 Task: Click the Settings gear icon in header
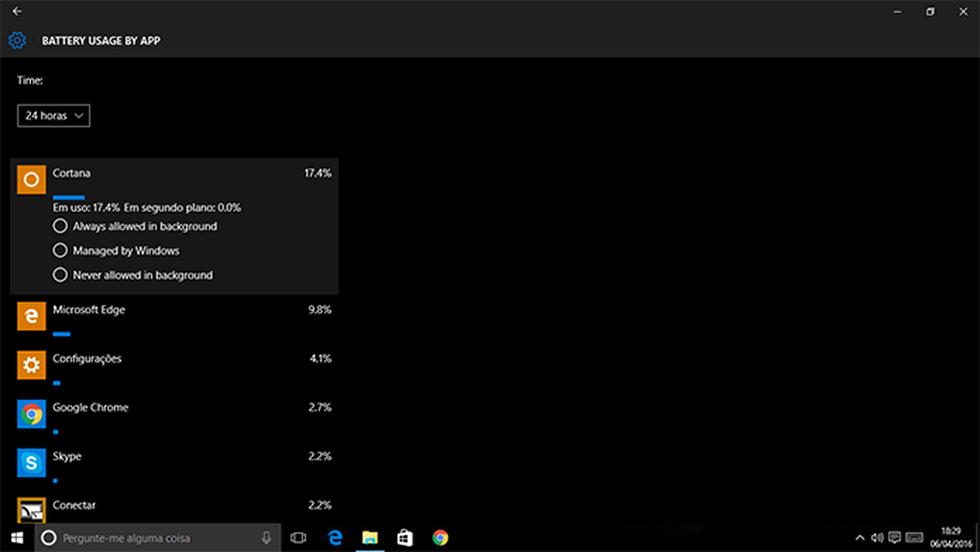[17, 41]
